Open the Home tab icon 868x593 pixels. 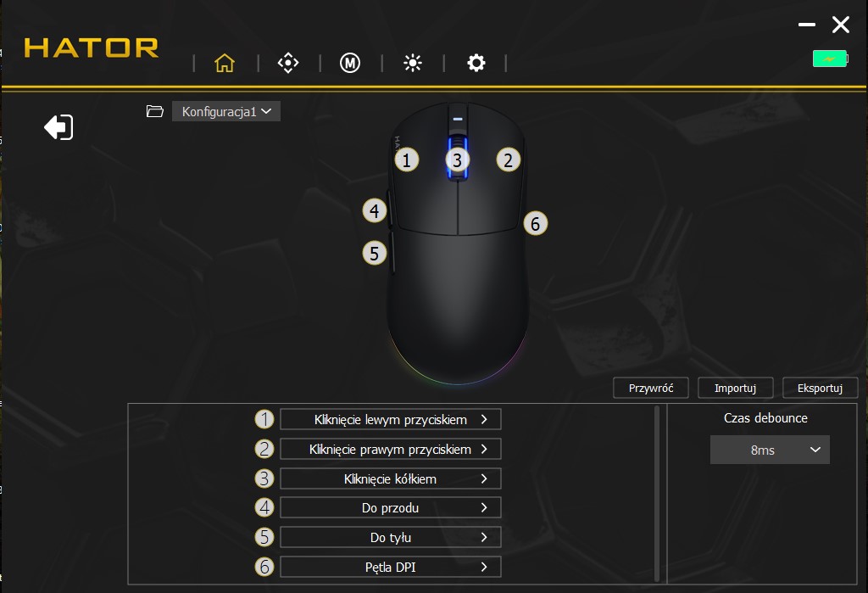[225, 64]
